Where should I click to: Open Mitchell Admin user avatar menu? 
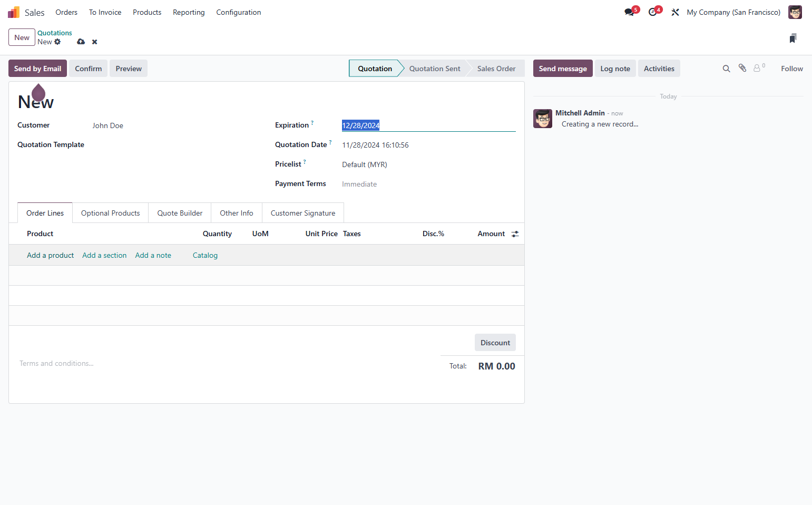pos(795,12)
